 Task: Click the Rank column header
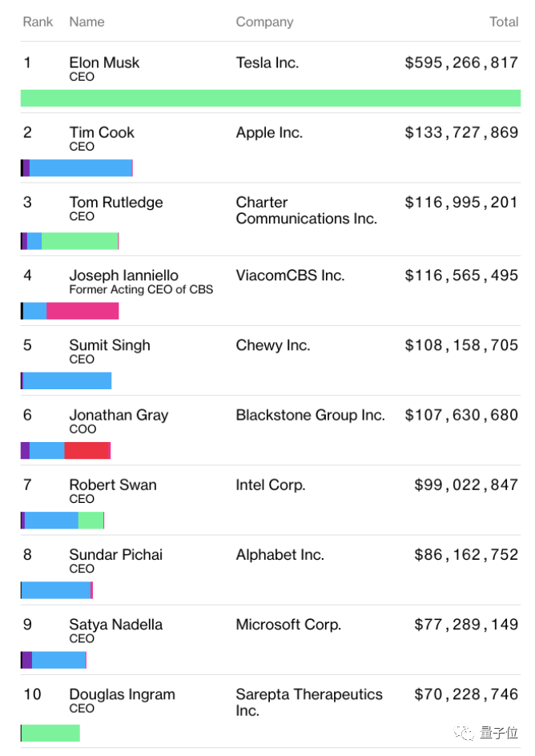point(38,22)
